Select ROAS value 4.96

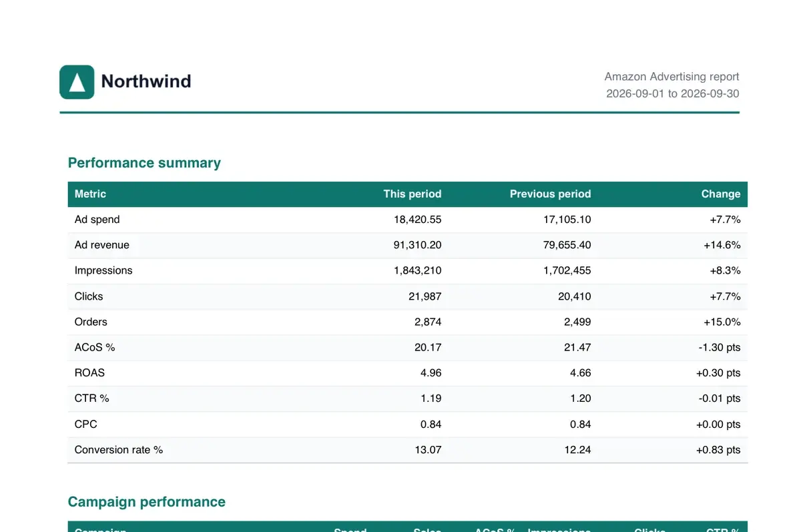pyautogui.click(x=431, y=372)
